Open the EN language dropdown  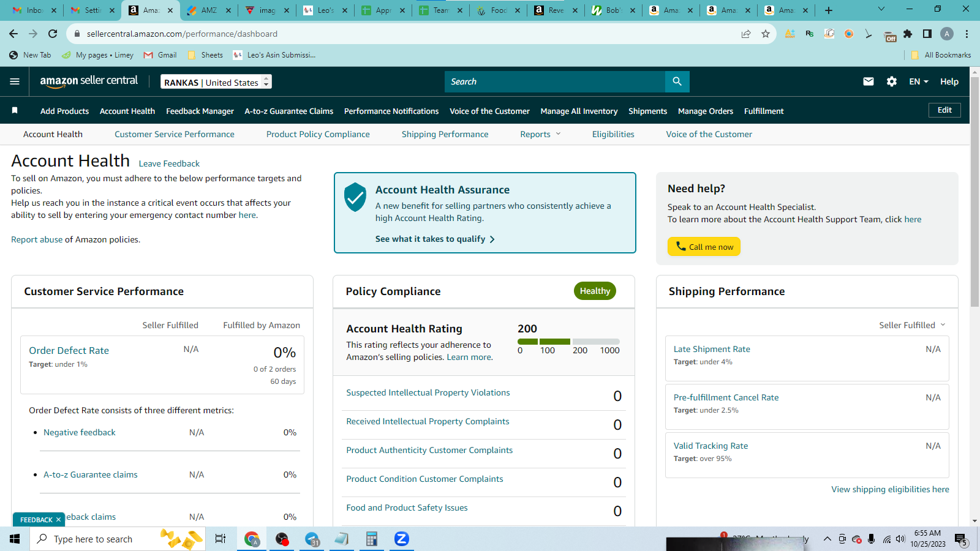pos(919,81)
